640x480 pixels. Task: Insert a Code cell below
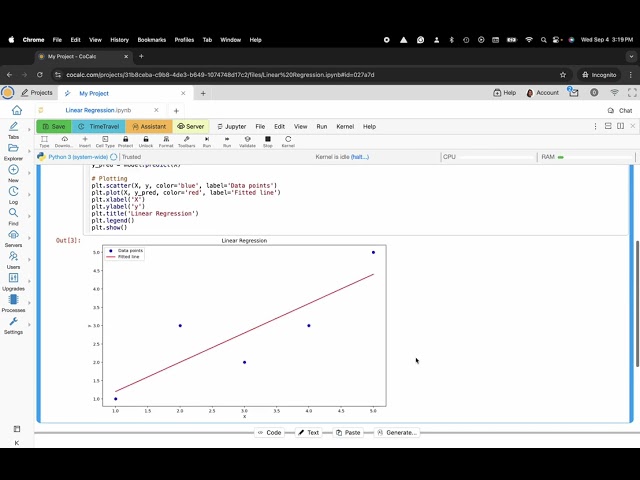tap(269, 433)
